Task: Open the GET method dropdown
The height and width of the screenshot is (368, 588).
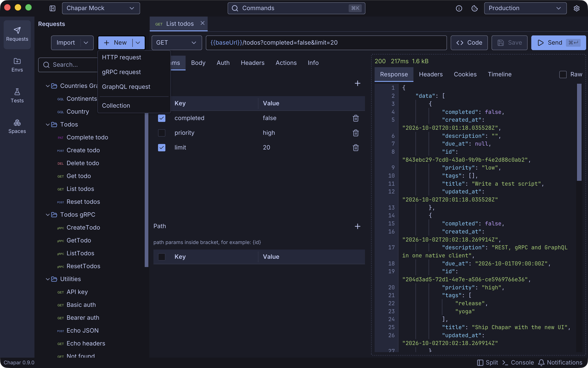Action: (177, 43)
